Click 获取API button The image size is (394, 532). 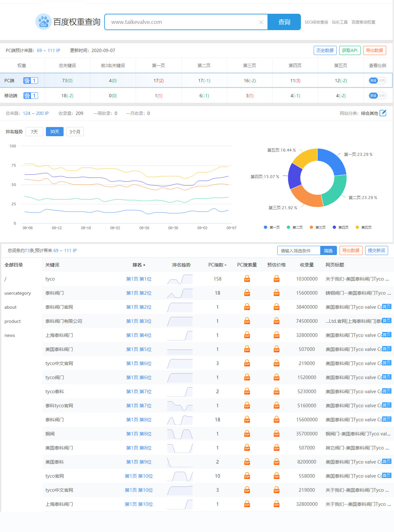[350, 50]
